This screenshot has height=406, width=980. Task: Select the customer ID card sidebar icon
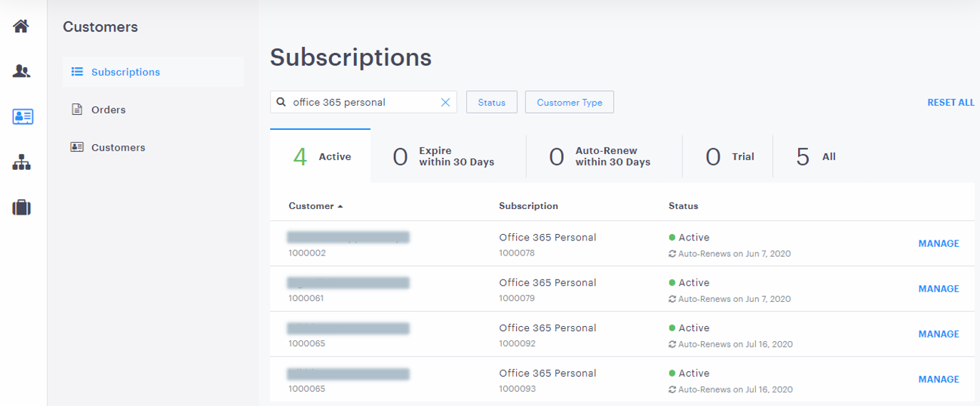tap(23, 117)
